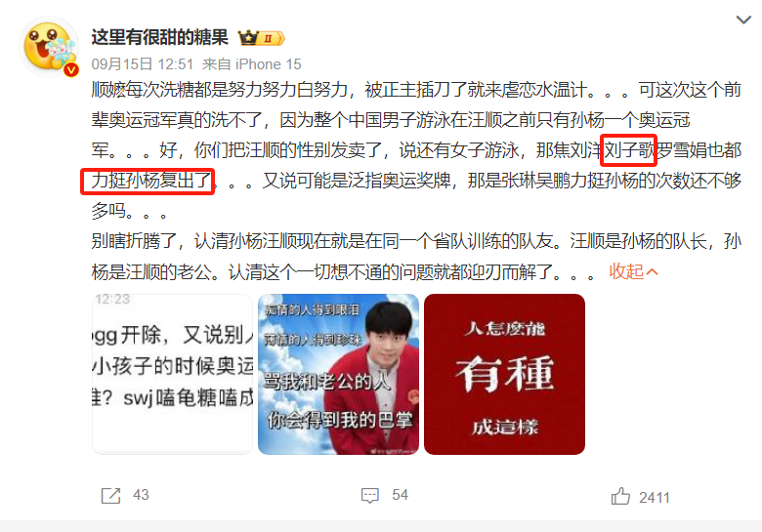762x532 pixels.
Task: Open the comments speech bubble icon
Action: click(x=370, y=496)
